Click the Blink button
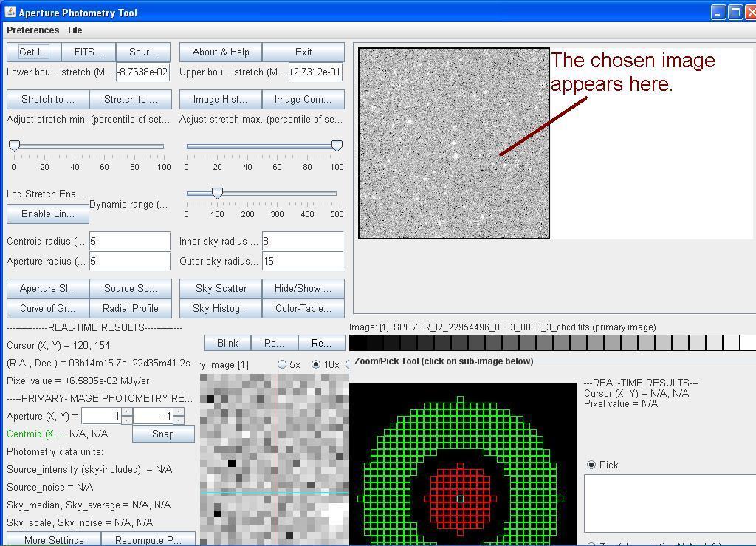756x546 pixels. [227, 343]
